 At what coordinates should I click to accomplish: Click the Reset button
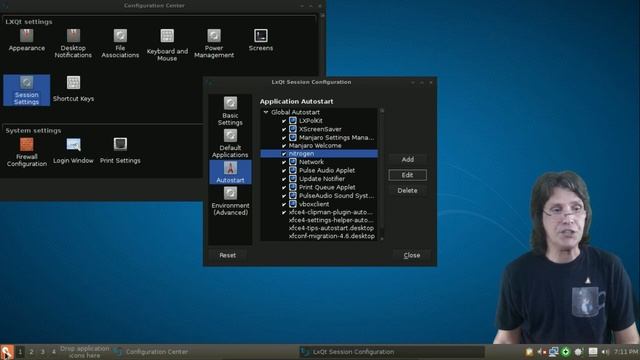227,255
